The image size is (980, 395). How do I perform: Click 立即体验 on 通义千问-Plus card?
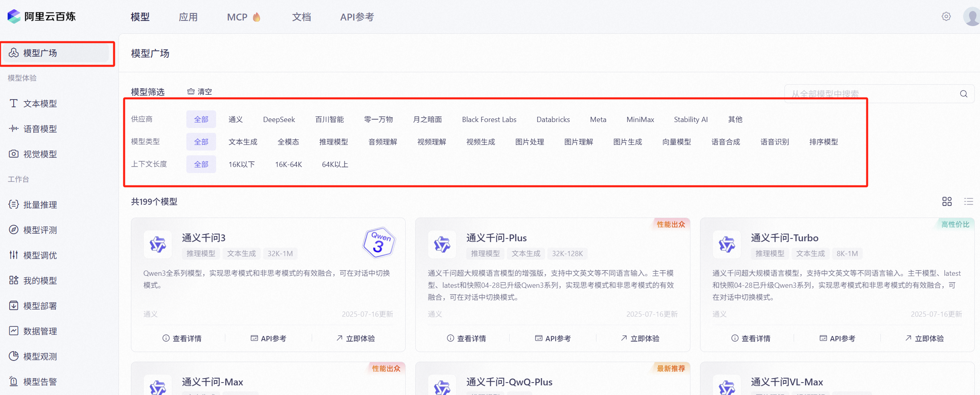point(640,338)
